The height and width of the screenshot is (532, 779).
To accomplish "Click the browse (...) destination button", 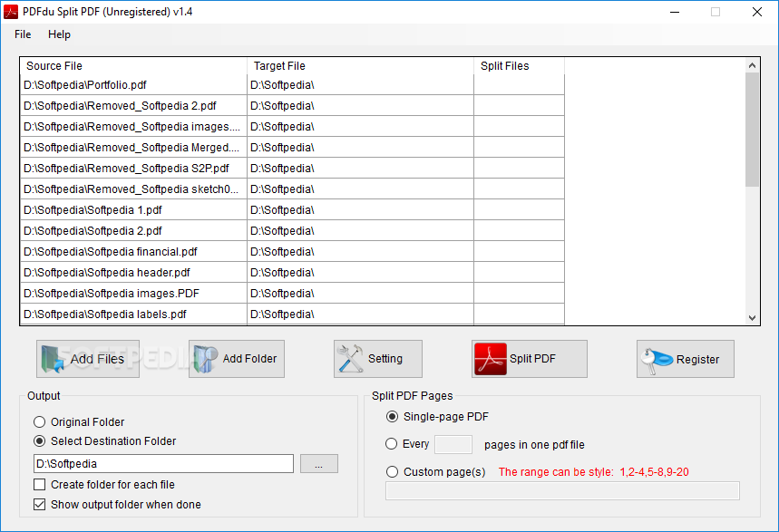I will [x=319, y=464].
